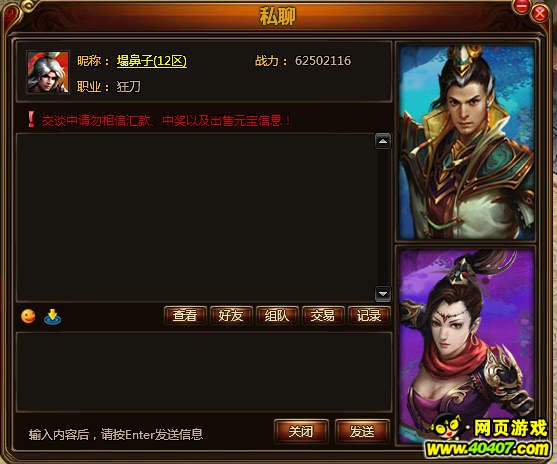Open player nickname link 塌鼻子(12区)

(152, 61)
